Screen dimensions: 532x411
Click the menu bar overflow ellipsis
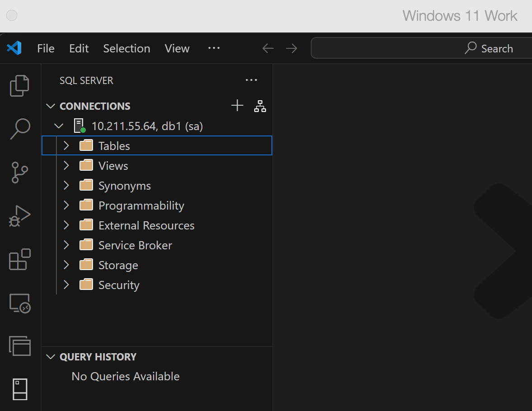[x=214, y=48]
